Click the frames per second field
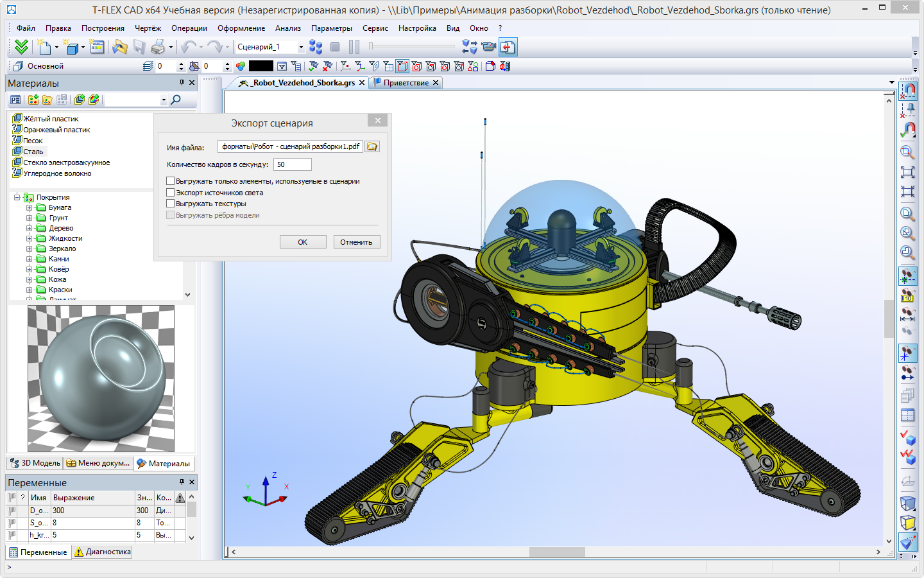The height and width of the screenshot is (578, 924). (293, 164)
